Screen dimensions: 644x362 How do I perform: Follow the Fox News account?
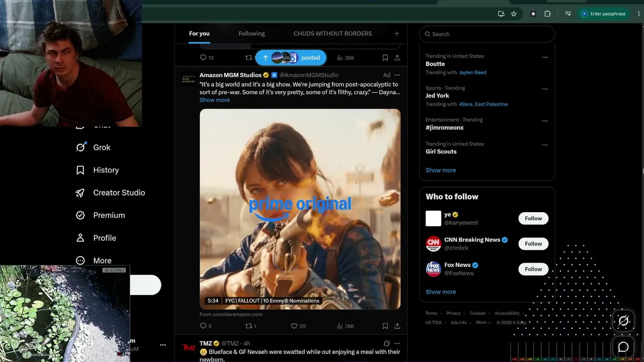[x=533, y=269]
